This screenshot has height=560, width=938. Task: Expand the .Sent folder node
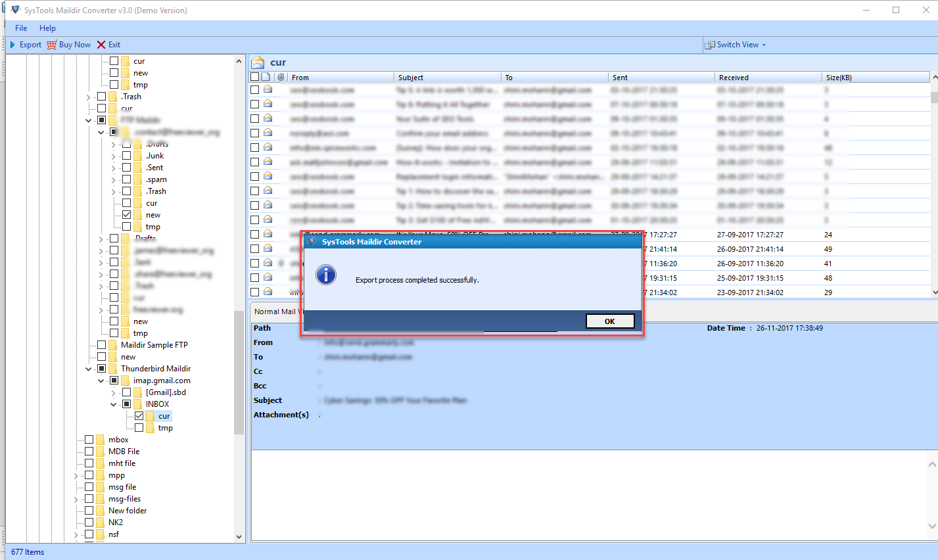pos(114,168)
